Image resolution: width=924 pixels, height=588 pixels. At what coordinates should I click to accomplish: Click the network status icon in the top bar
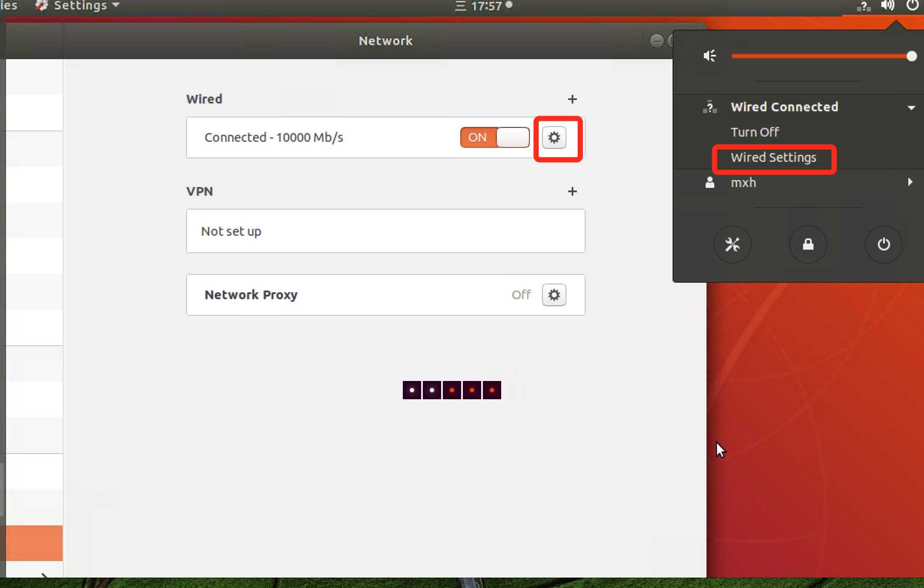pos(864,6)
